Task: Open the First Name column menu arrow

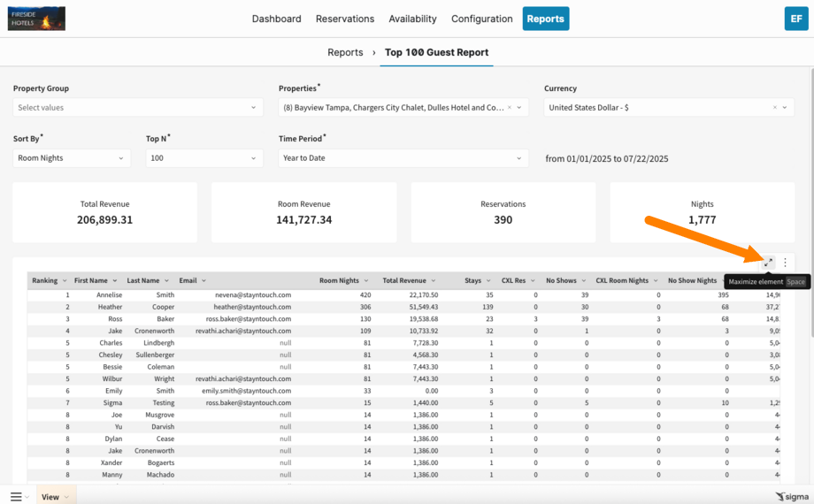Action: pyautogui.click(x=115, y=281)
